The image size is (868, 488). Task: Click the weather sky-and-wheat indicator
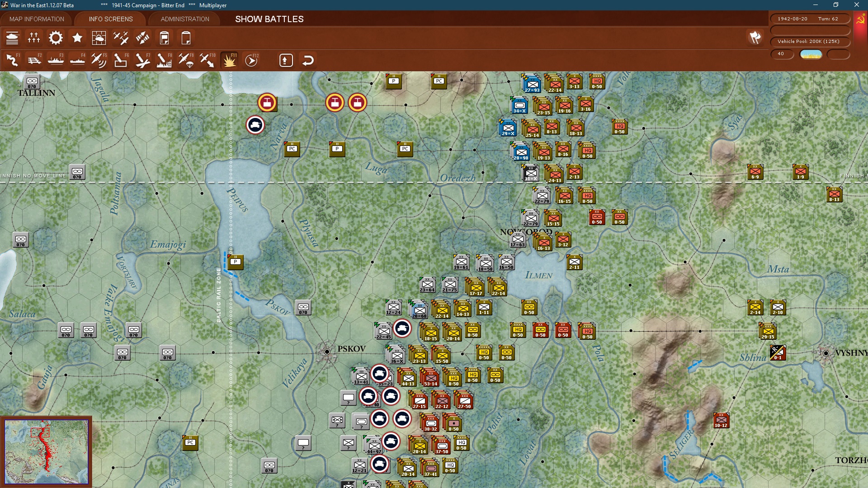(x=811, y=54)
